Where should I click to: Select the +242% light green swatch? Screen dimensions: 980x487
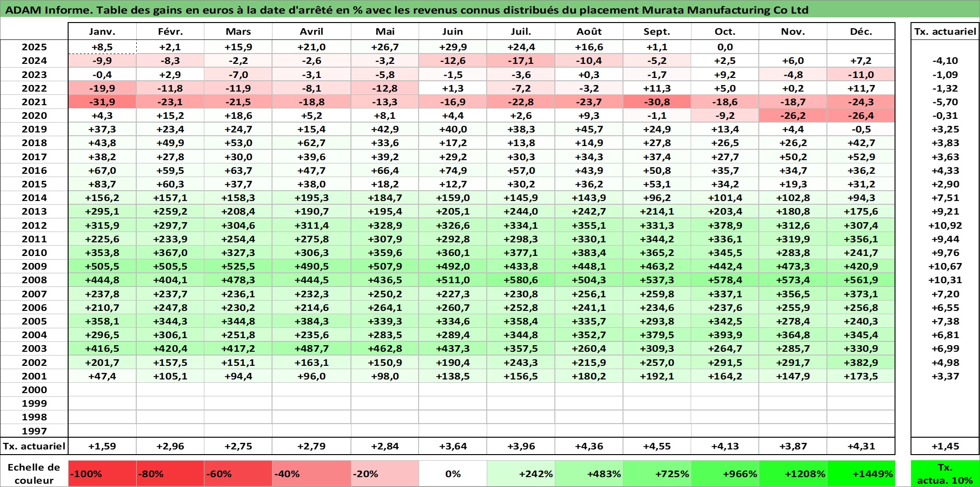pos(521,473)
